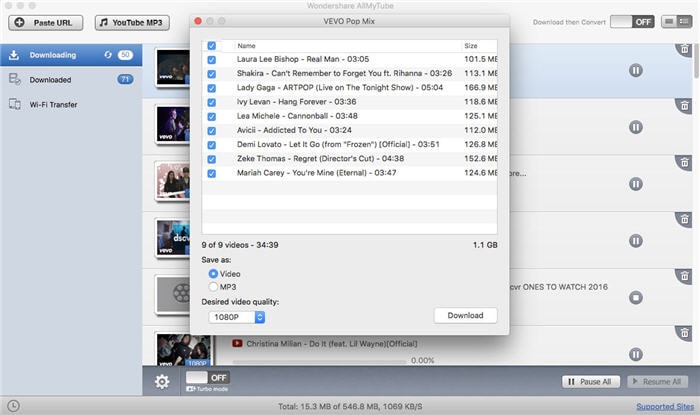The image size is (700, 415).
Task: Pause the fourth download item
Action: click(636, 241)
